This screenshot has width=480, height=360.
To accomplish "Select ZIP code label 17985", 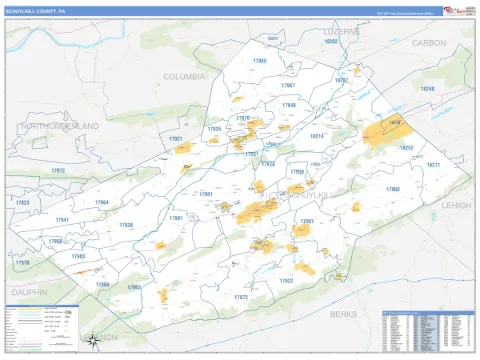I will click(260, 61).
